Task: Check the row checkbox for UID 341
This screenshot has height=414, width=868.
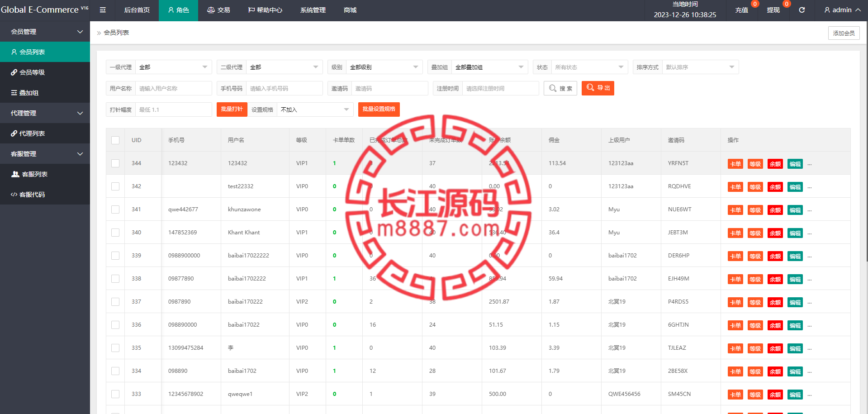Action: point(115,209)
